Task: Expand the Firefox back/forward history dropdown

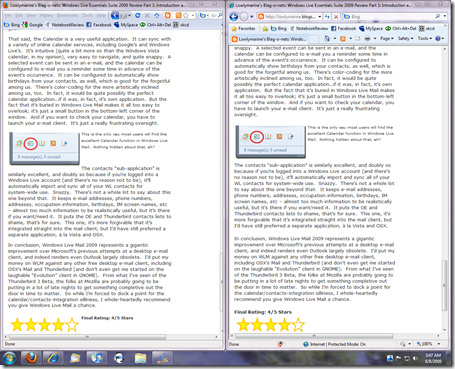Action: point(129,16)
